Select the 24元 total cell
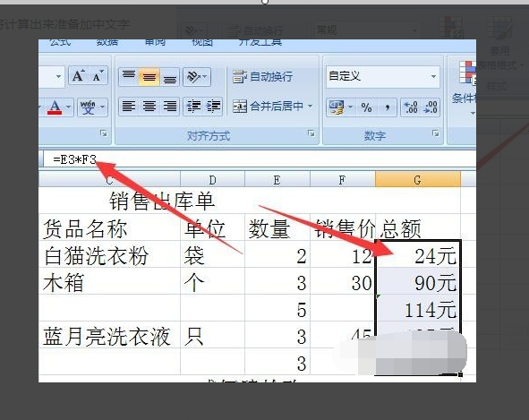This screenshot has width=529, height=420. pyautogui.click(x=418, y=254)
